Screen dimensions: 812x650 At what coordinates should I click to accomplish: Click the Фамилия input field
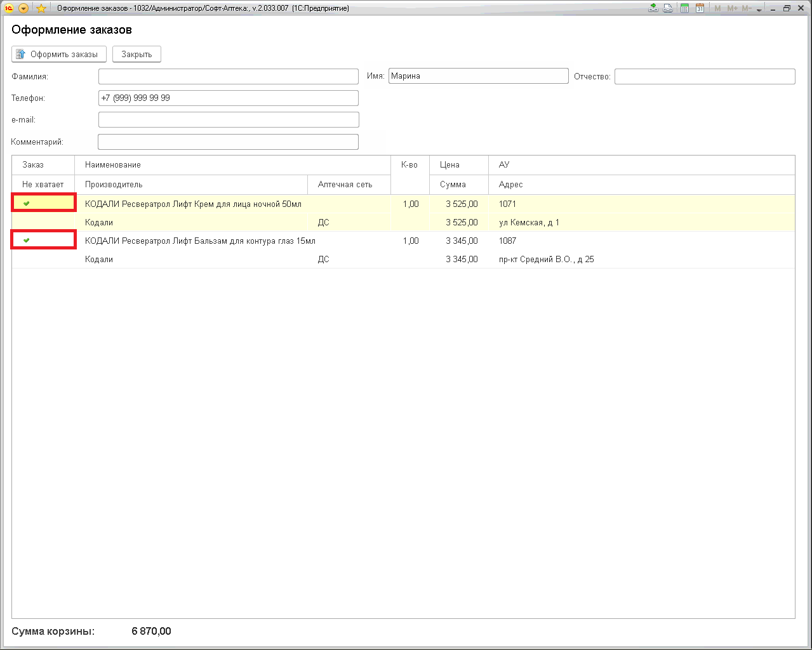pyautogui.click(x=228, y=77)
